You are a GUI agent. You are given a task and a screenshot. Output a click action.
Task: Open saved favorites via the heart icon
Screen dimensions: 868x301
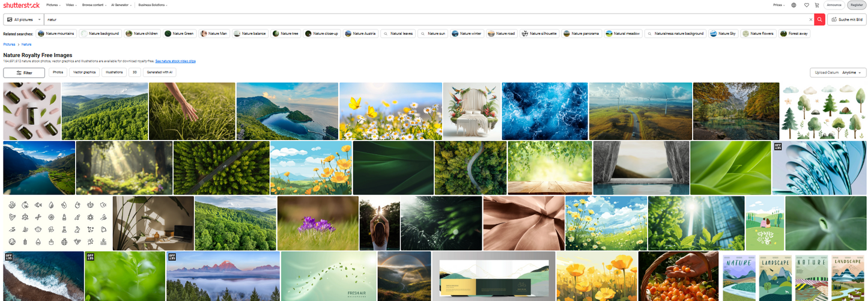[x=807, y=5]
